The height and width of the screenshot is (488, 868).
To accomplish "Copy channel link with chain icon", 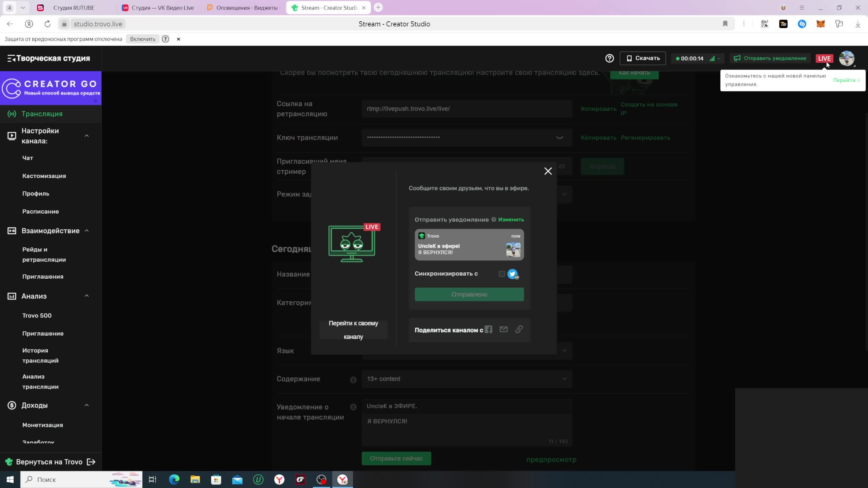I will coord(519,329).
